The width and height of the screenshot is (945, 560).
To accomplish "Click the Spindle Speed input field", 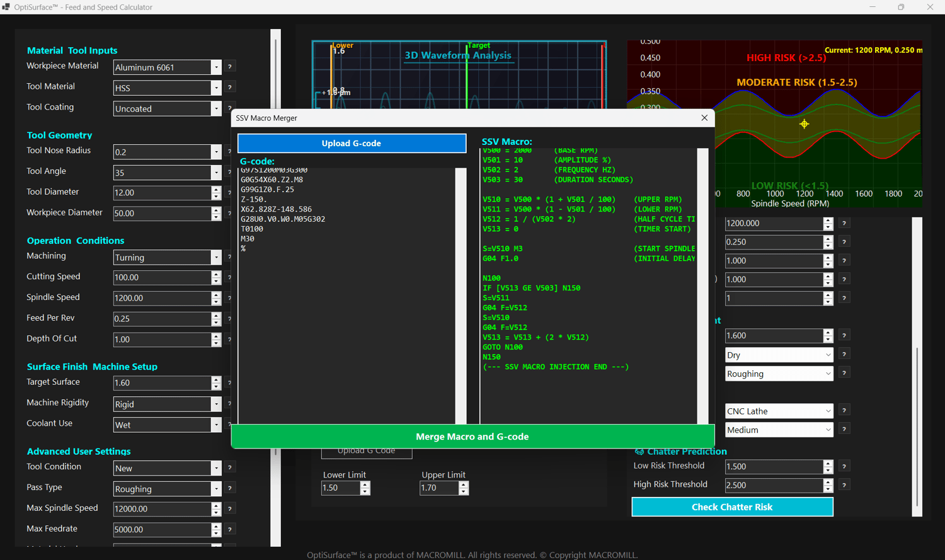I will [162, 298].
